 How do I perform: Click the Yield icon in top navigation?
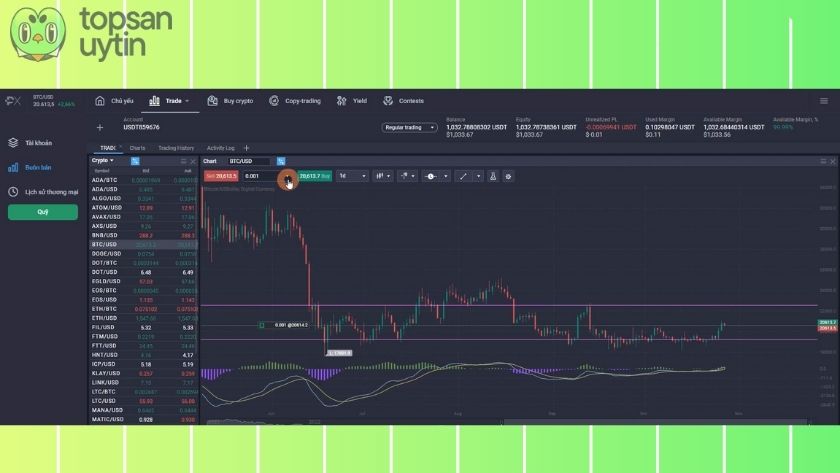click(x=342, y=101)
